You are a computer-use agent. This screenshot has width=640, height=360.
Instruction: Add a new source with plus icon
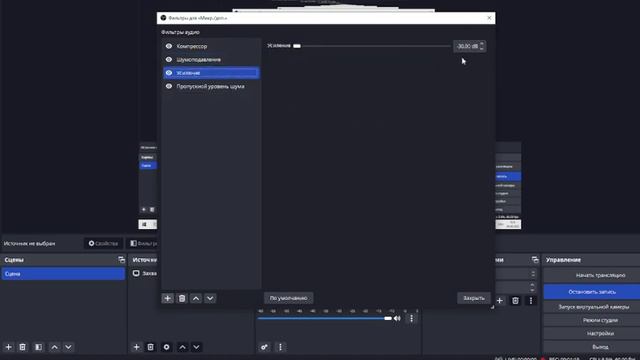[136, 347]
